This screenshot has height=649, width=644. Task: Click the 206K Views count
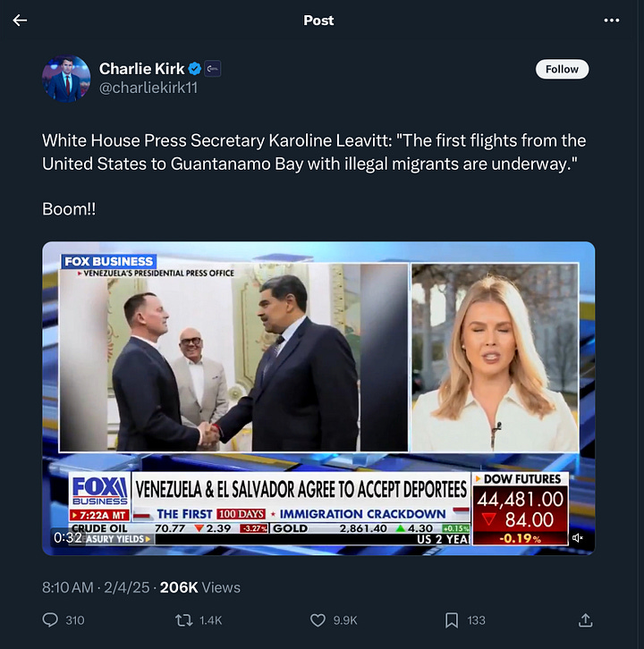pyautogui.click(x=200, y=587)
